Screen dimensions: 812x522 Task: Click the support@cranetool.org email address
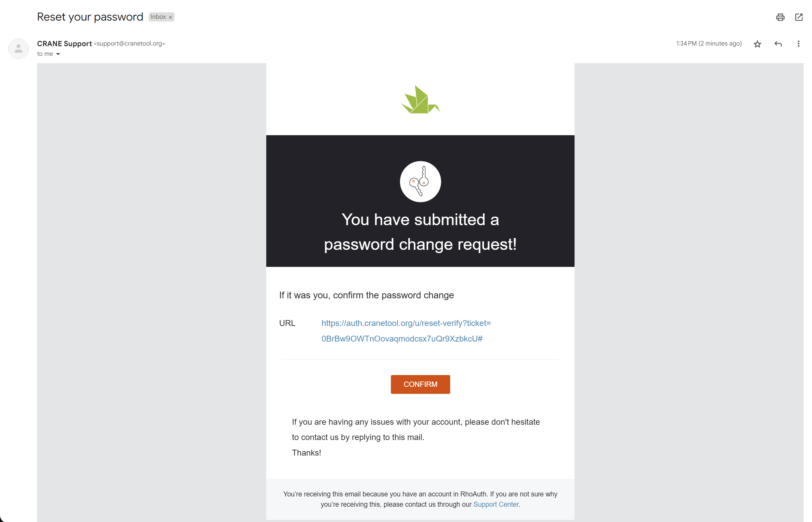pos(129,44)
